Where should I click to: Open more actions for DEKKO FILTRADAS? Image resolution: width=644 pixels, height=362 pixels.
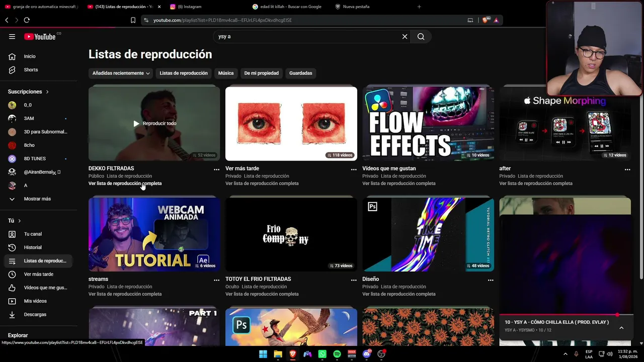(x=216, y=169)
